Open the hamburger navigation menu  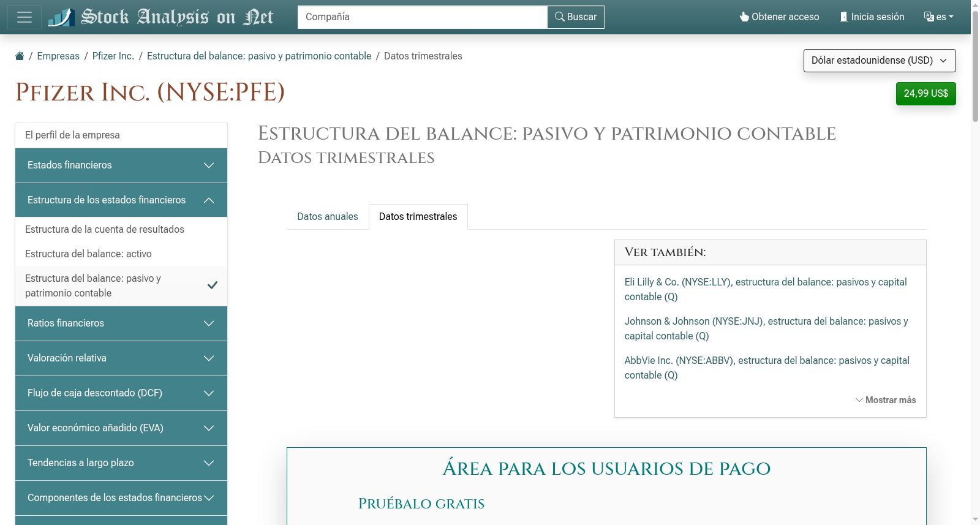click(24, 17)
